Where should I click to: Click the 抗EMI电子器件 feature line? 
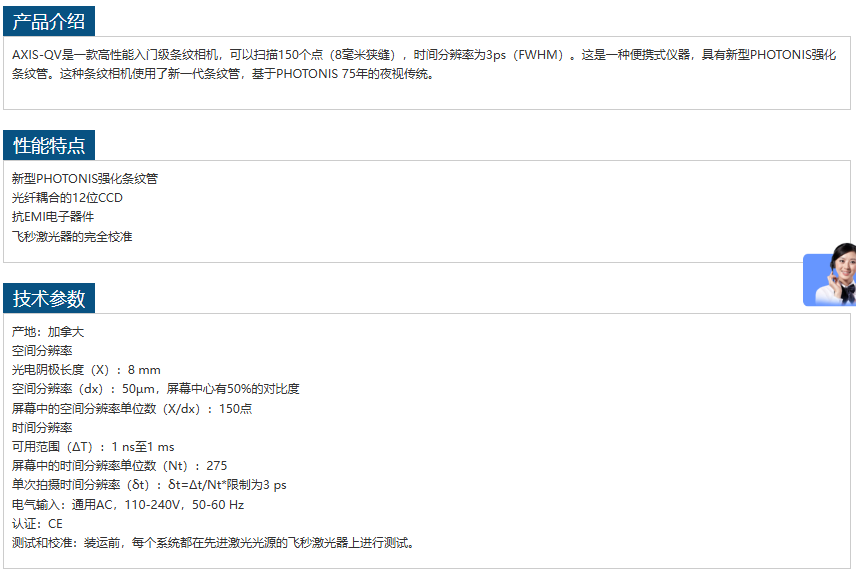click(53, 217)
